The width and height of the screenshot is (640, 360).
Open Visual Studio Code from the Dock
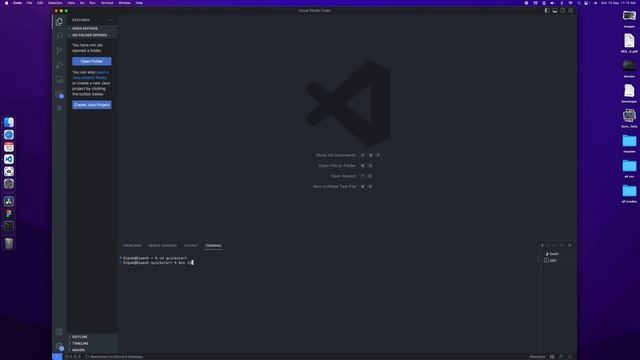click(x=9, y=159)
